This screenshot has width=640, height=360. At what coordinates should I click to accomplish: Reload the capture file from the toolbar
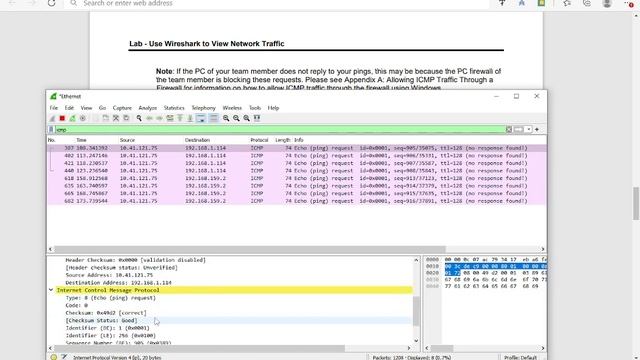coord(126,118)
